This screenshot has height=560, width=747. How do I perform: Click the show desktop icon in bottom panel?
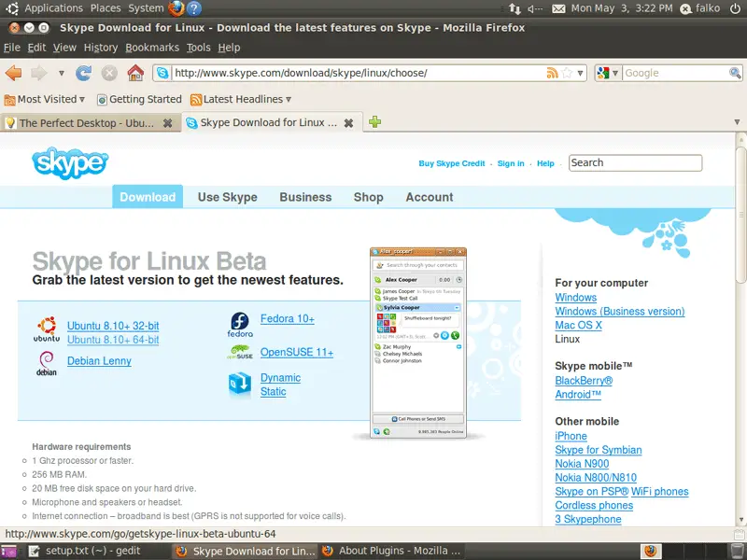coord(8,552)
